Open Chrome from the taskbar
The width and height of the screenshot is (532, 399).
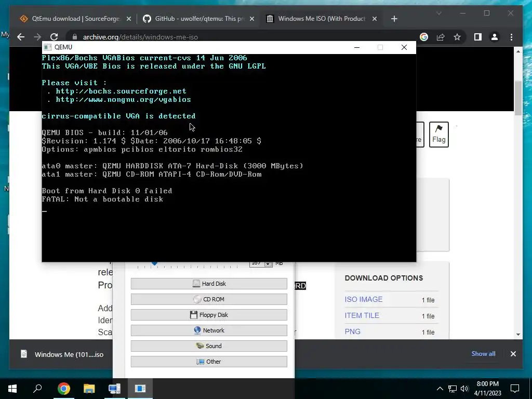pos(63,389)
